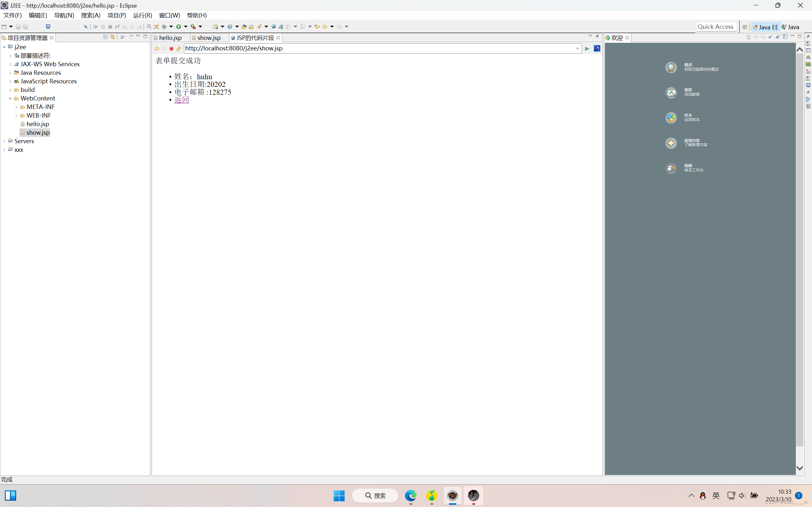812x507 pixels.
Task: Click the New wizard icon in the toolbar
Action: (4, 27)
